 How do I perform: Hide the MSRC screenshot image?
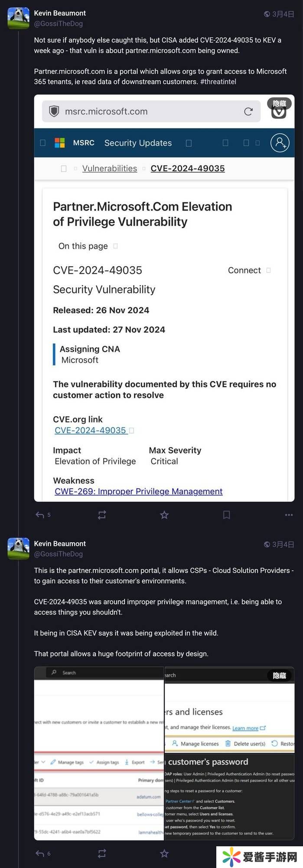pyautogui.click(x=280, y=103)
